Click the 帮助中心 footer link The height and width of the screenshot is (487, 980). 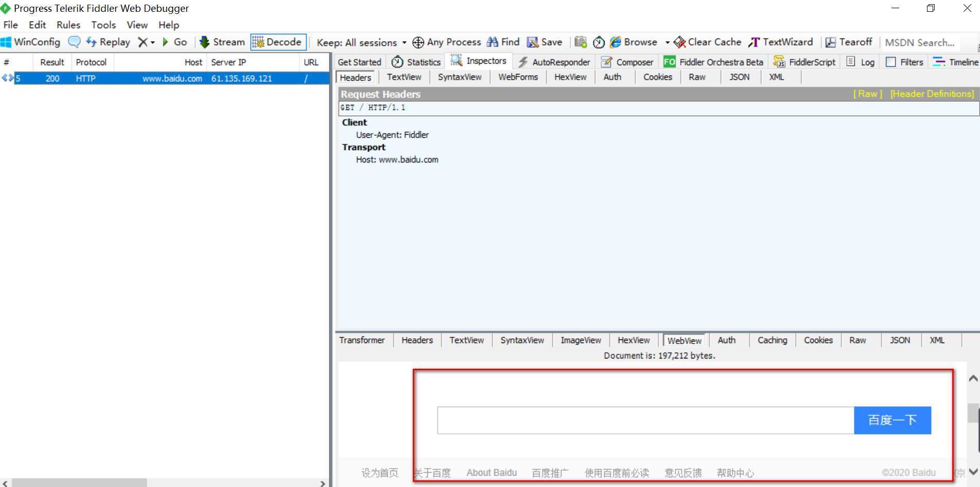735,473
